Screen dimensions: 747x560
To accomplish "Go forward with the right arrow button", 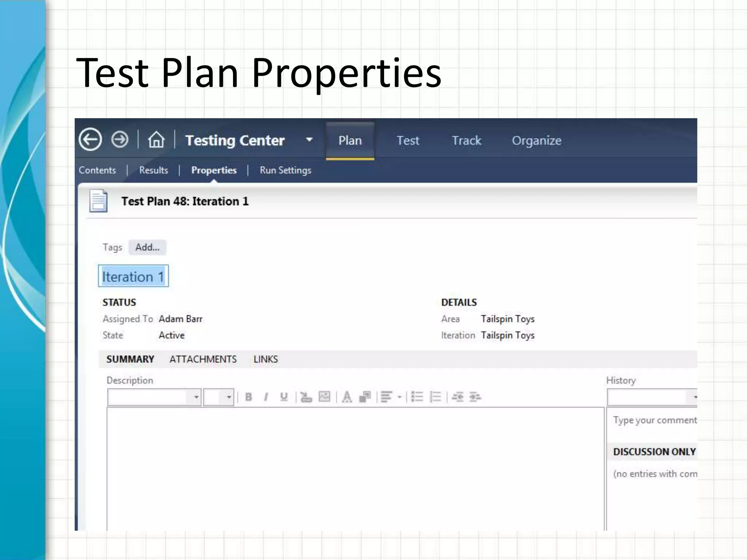I will [x=120, y=140].
